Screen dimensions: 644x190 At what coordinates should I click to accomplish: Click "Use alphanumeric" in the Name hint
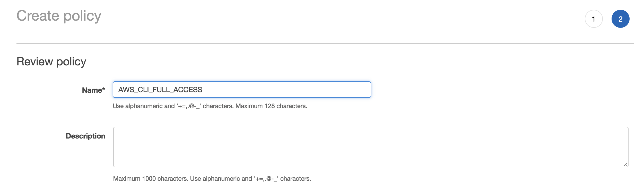click(144, 106)
